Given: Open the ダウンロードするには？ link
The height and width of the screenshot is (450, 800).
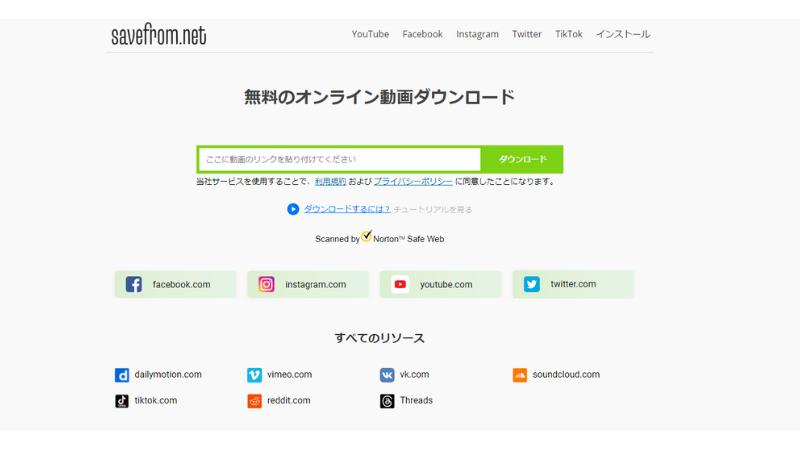Looking at the screenshot, I should (x=347, y=209).
